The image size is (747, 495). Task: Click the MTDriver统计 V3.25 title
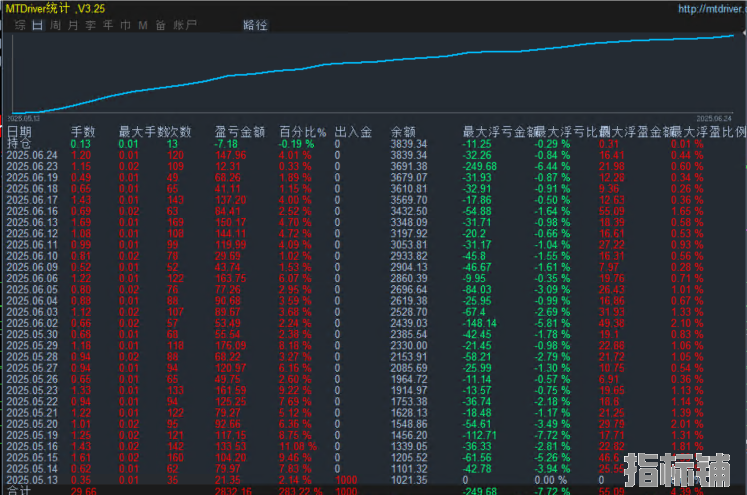point(55,9)
